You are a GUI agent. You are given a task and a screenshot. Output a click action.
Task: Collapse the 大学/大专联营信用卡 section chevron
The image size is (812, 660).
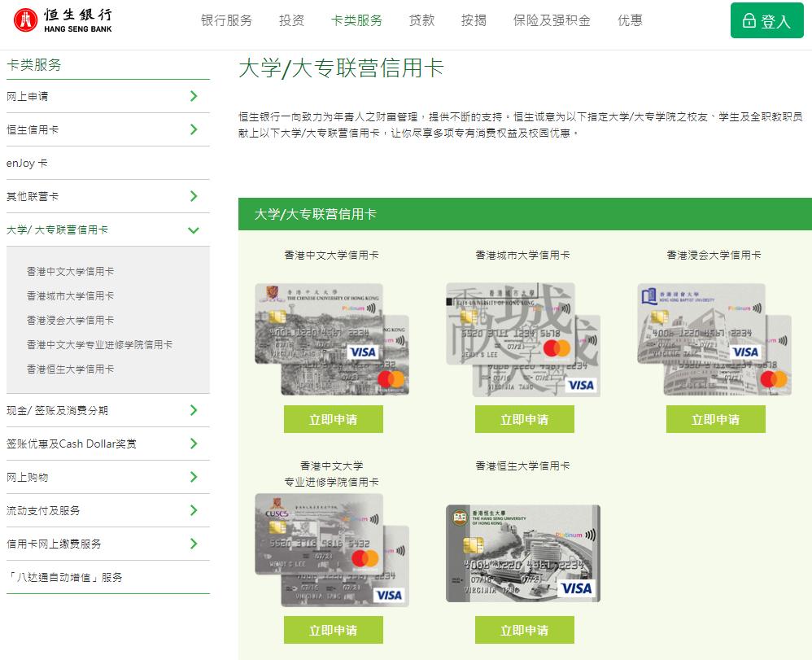click(x=194, y=230)
